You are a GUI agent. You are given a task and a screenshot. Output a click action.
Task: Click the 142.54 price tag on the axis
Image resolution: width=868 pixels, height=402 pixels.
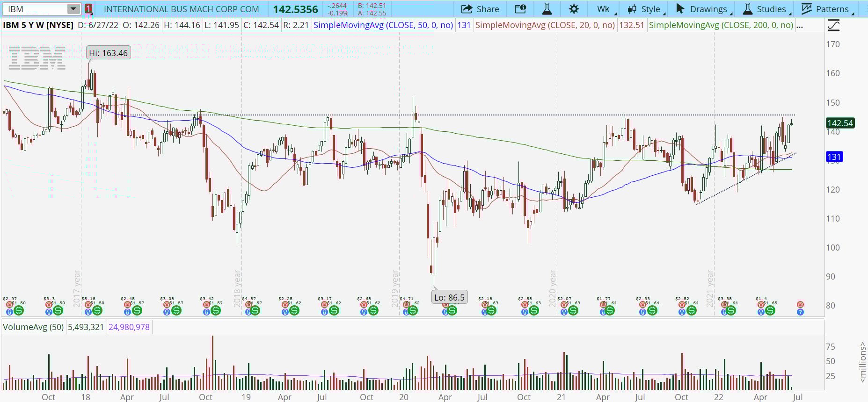[x=840, y=123]
